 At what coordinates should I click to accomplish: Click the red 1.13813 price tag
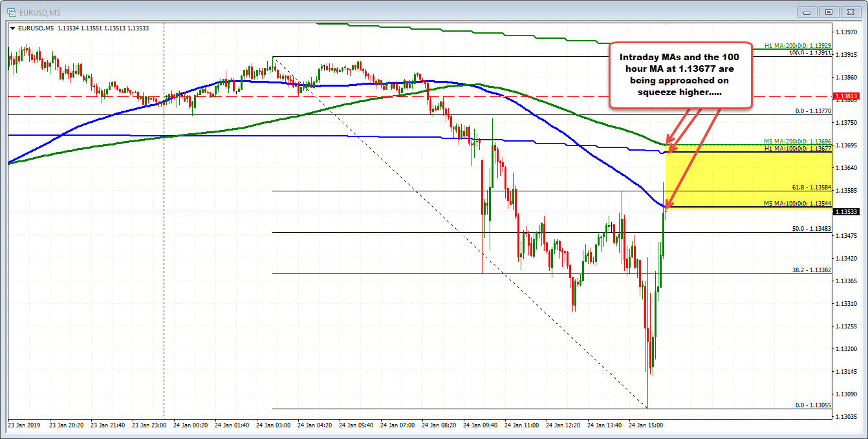[x=847, y=96]
